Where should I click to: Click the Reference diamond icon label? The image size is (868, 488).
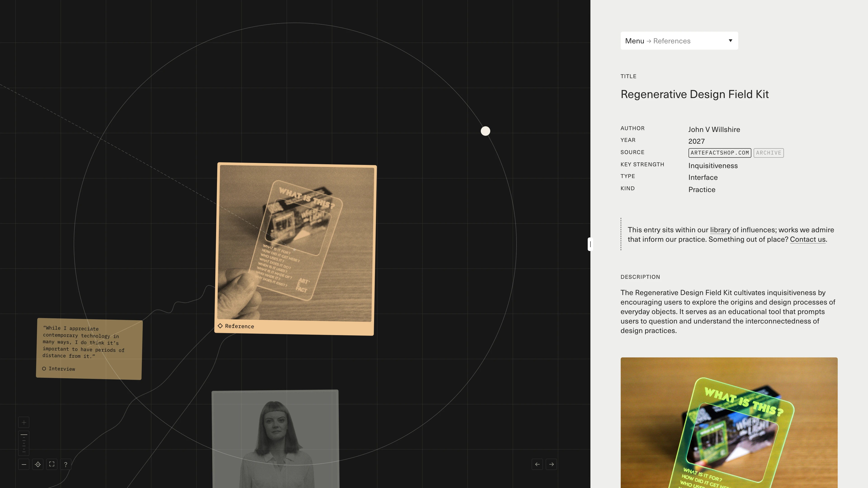[236, 326]
